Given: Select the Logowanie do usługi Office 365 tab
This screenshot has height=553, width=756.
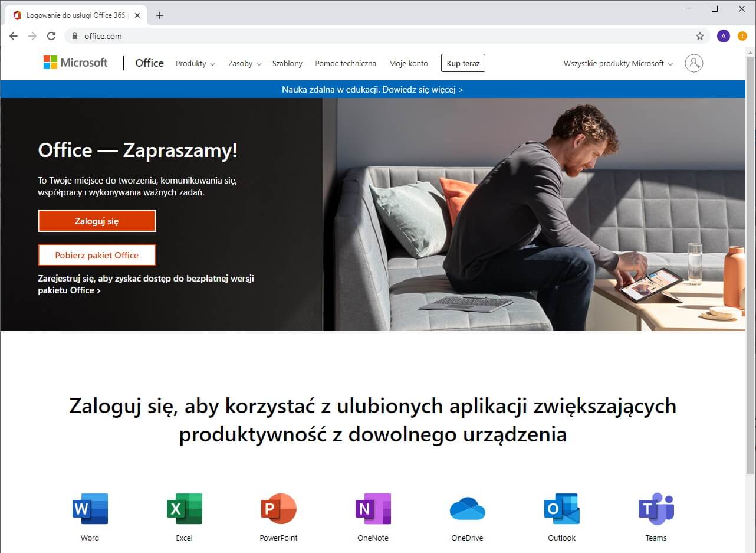Looking at the screenshot, I should pos(75,15).
